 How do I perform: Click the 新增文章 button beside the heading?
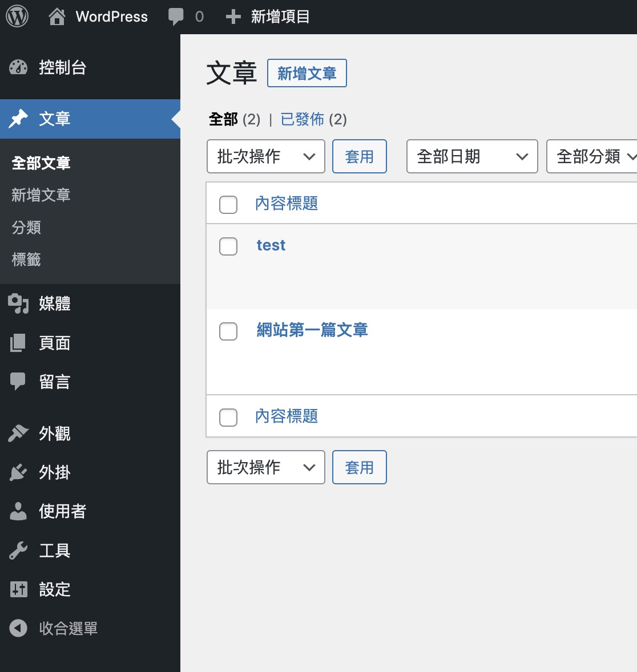click(x=307, y=73)
